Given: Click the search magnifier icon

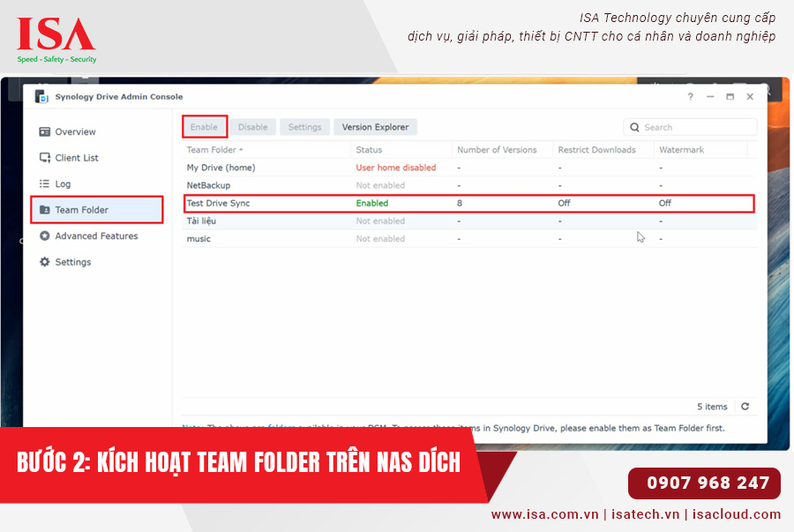Looking at the screenshot, I should coord(634,128).
